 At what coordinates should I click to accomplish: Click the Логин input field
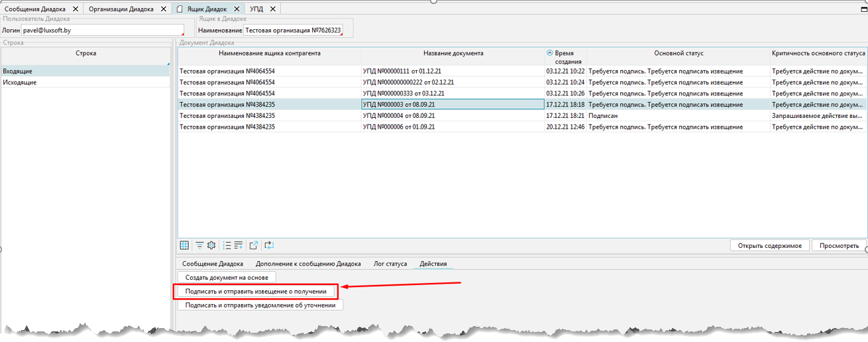click(x=102, y=30)
